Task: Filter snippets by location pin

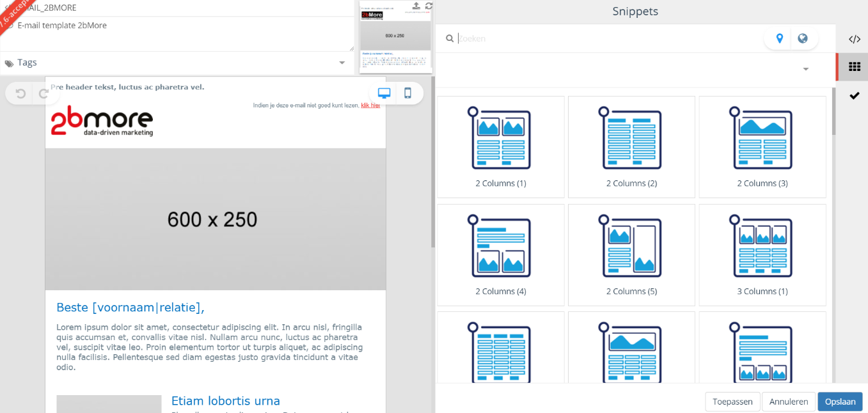Action: 779,38
